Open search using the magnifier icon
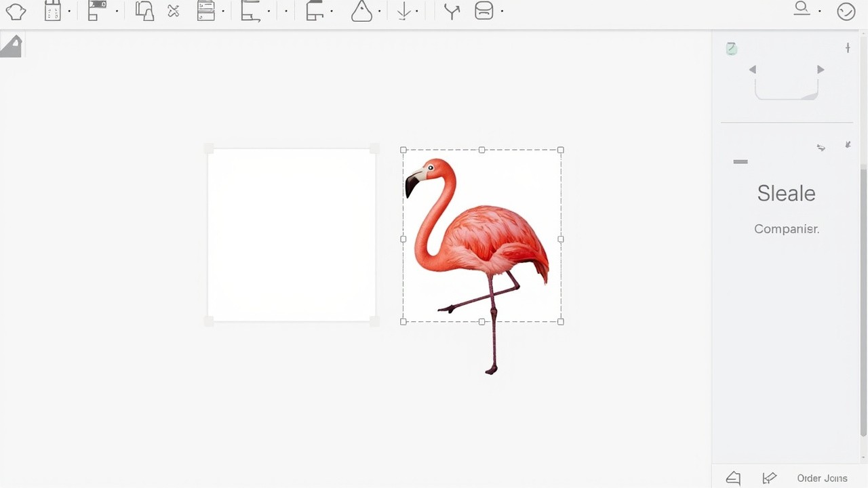The width and height of the screenshot is (868, 488). pos(802,9)
